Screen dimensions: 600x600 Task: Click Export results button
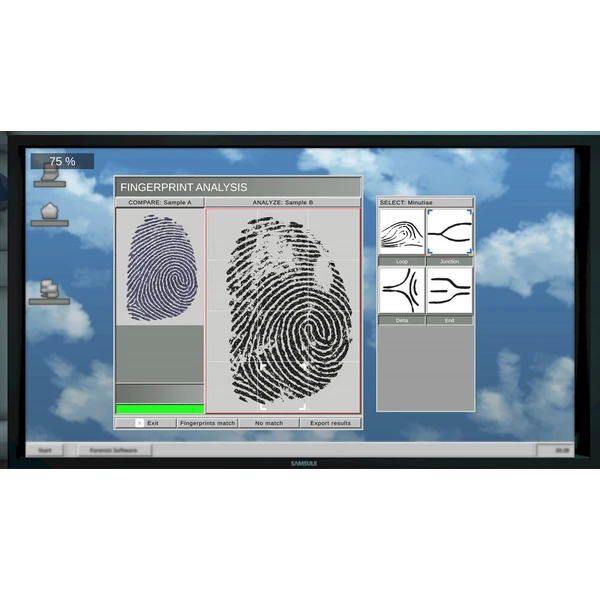(330, 423)
